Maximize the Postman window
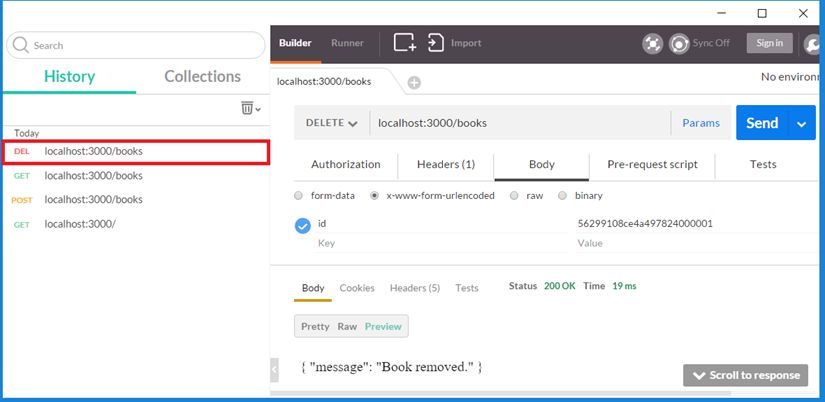 pyautogui.click(x=762, y=14)
